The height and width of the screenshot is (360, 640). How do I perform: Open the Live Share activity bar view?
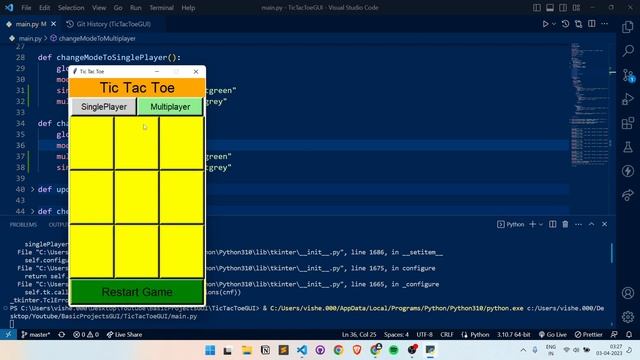coord(628,195)
